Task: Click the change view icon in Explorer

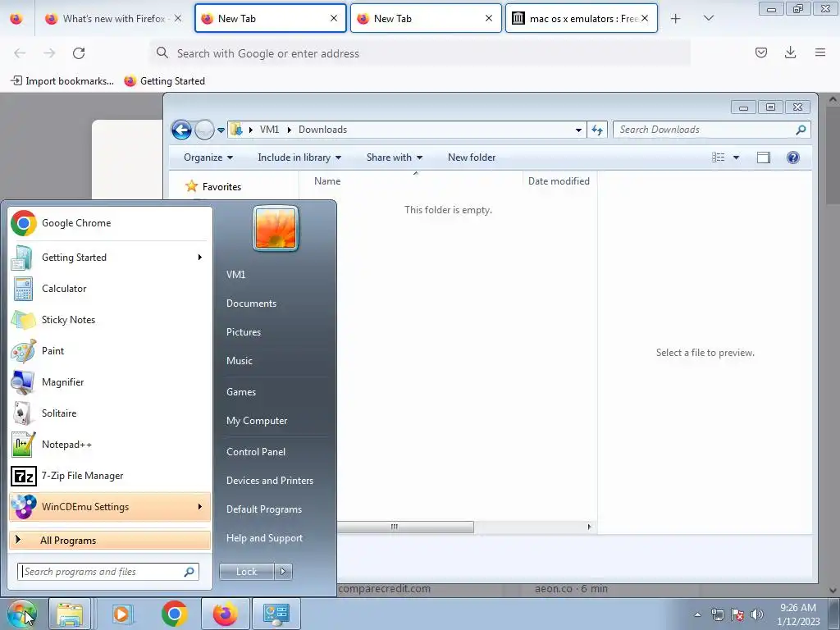Action: pos(719,157)
